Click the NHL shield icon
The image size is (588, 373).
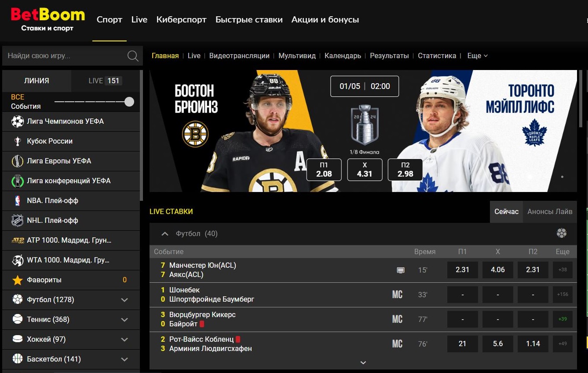pyautogui.click(x=18, y=220)
